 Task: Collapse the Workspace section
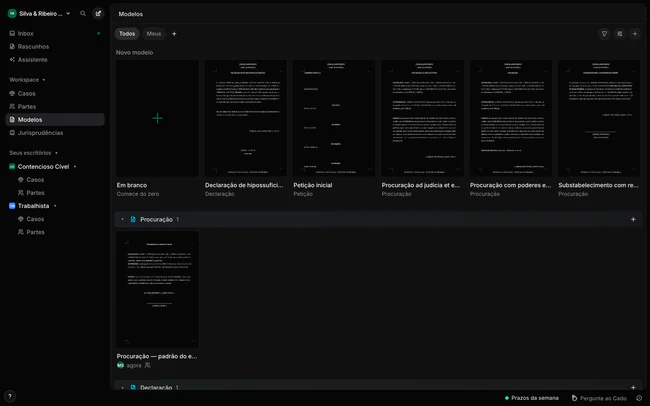(x=27, y=80)
